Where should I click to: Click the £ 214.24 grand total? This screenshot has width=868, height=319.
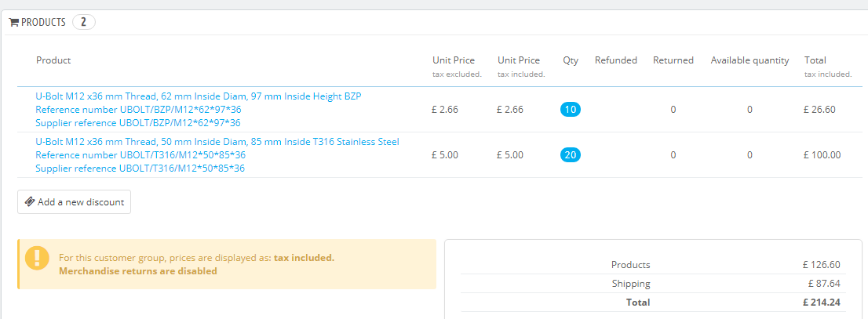822,302
